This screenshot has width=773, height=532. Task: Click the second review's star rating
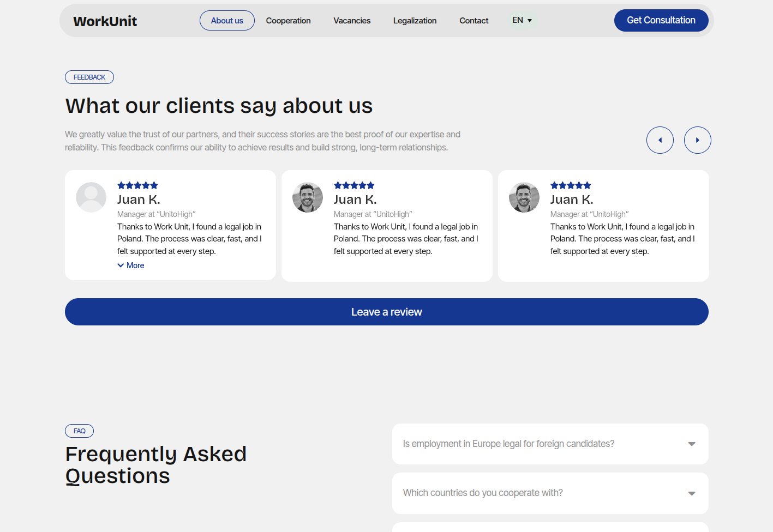354,185
